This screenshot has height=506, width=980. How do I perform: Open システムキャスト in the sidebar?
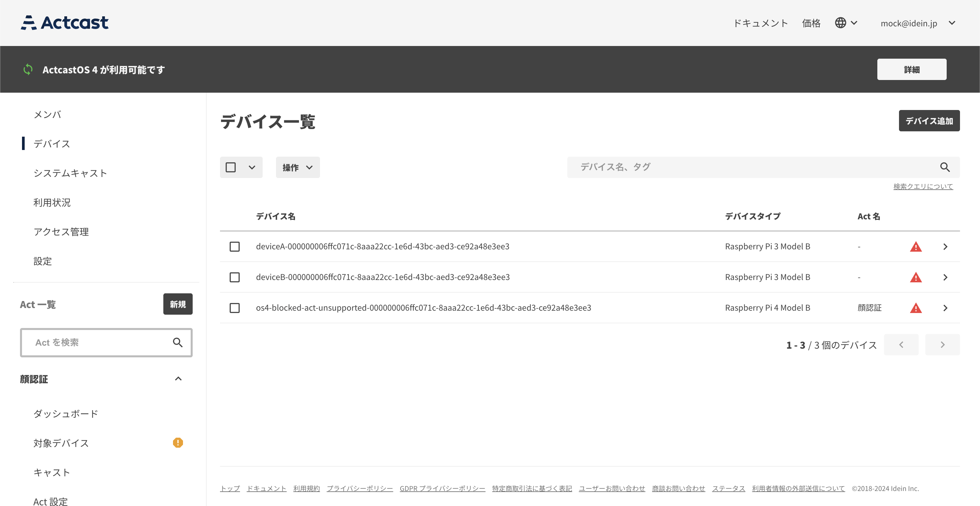70,173
